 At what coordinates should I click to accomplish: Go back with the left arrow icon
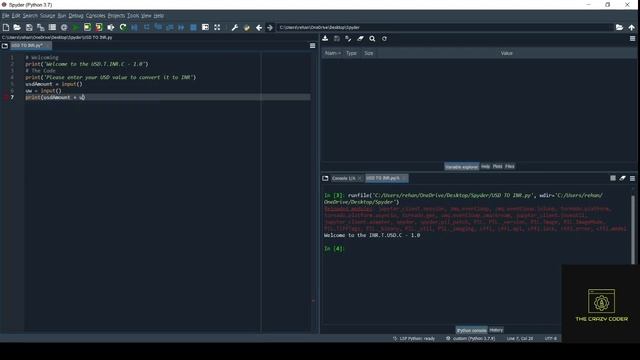[x=259, y=27]
